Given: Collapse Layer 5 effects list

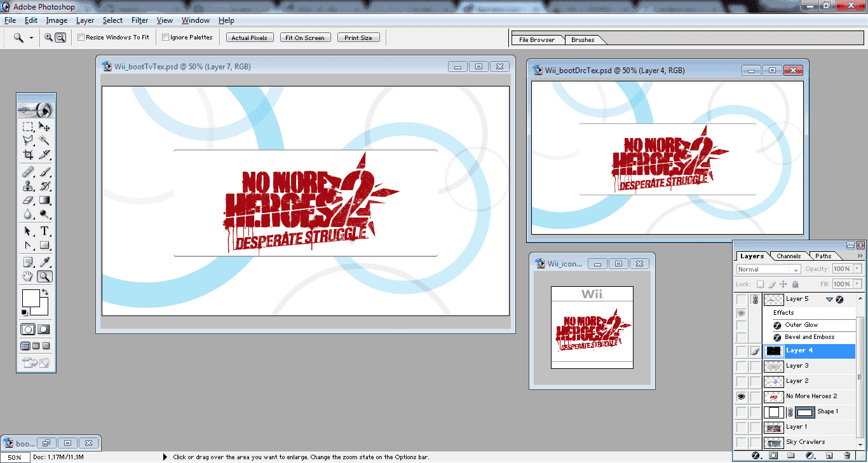Looking at the screenshot, I should point(829,299).
